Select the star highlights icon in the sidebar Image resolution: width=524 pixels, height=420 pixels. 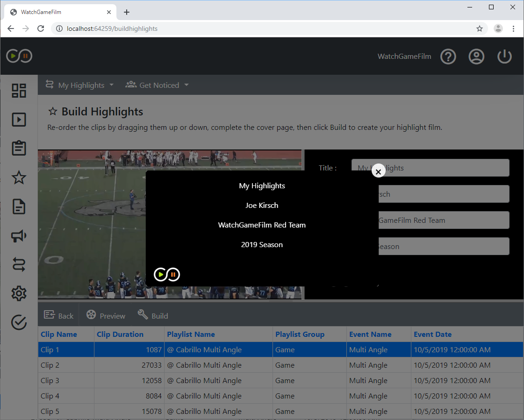click(19, 178)
